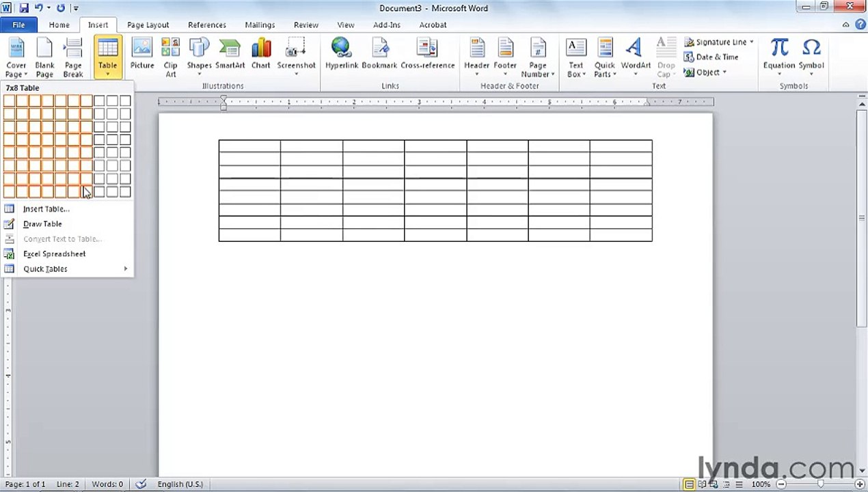
Task: Insert a Page Break
Action: click(73, 58)
